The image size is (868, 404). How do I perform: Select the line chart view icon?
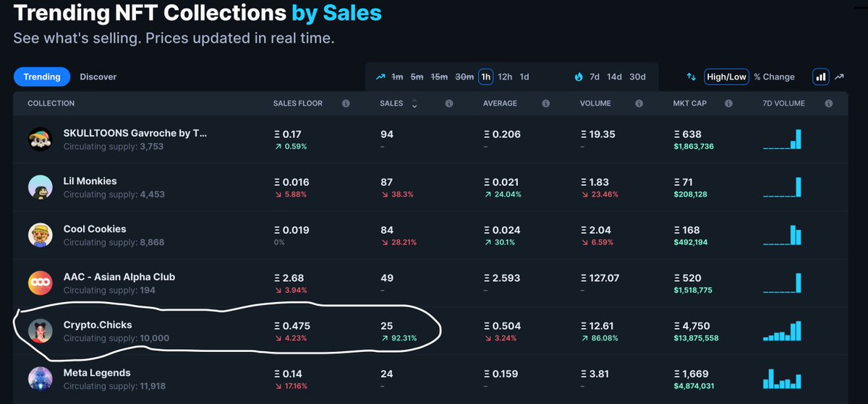tap(839, 76)
